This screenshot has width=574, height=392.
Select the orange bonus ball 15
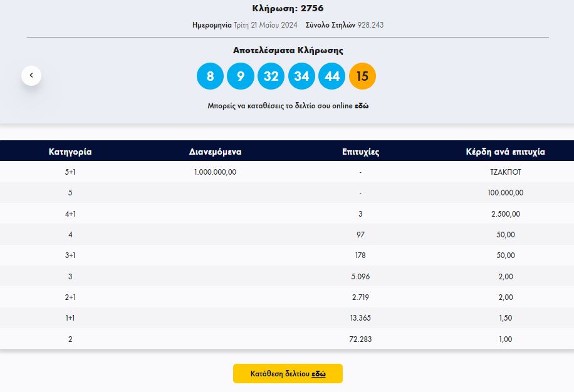[x=362, y=76]
